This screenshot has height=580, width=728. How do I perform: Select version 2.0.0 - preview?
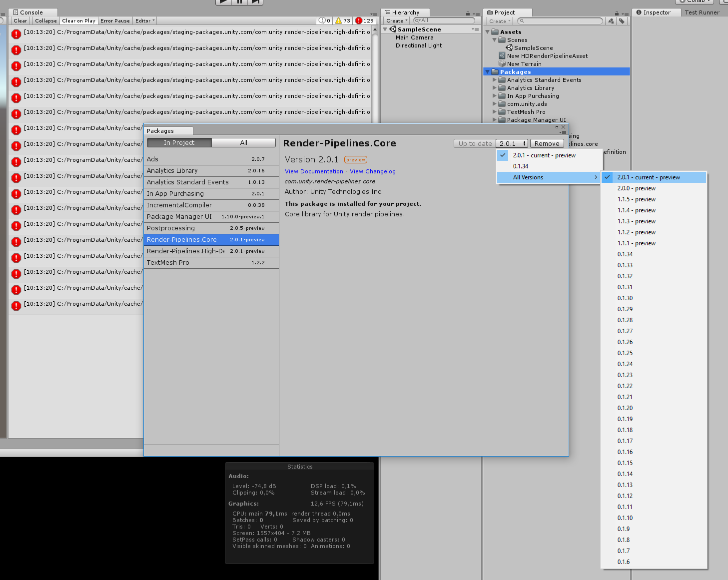[x=654, y=188]
